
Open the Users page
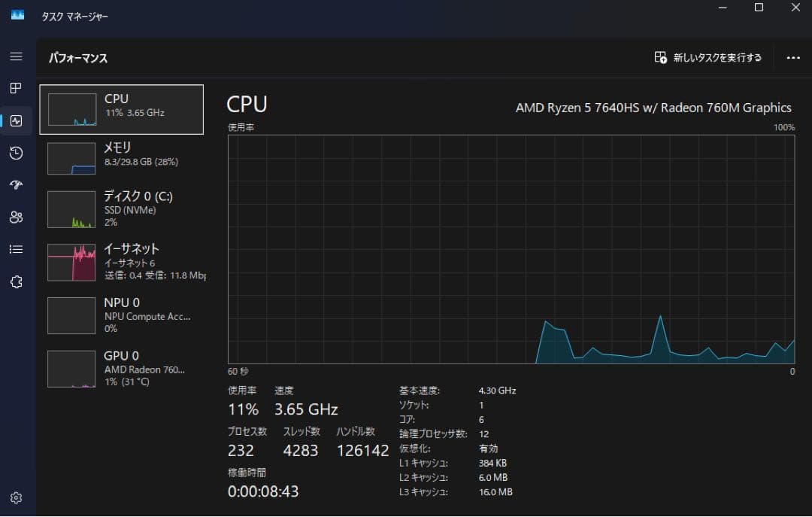tap(17, 217)
